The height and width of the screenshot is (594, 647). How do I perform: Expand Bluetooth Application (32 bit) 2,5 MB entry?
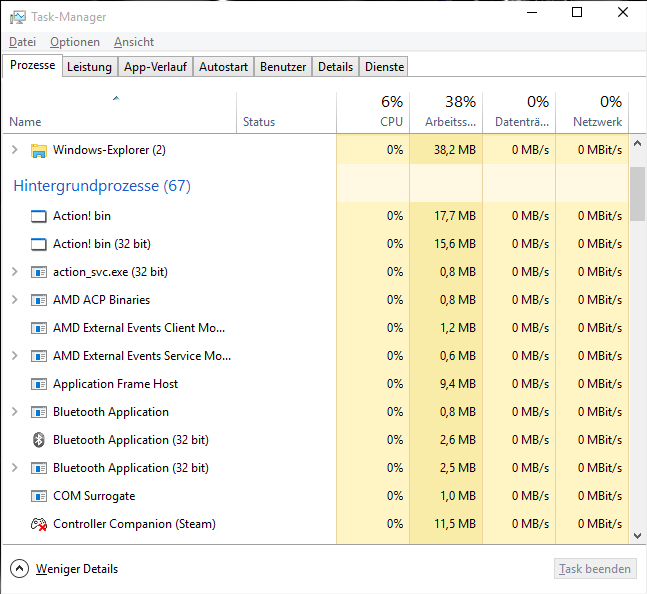coord(15,468)
